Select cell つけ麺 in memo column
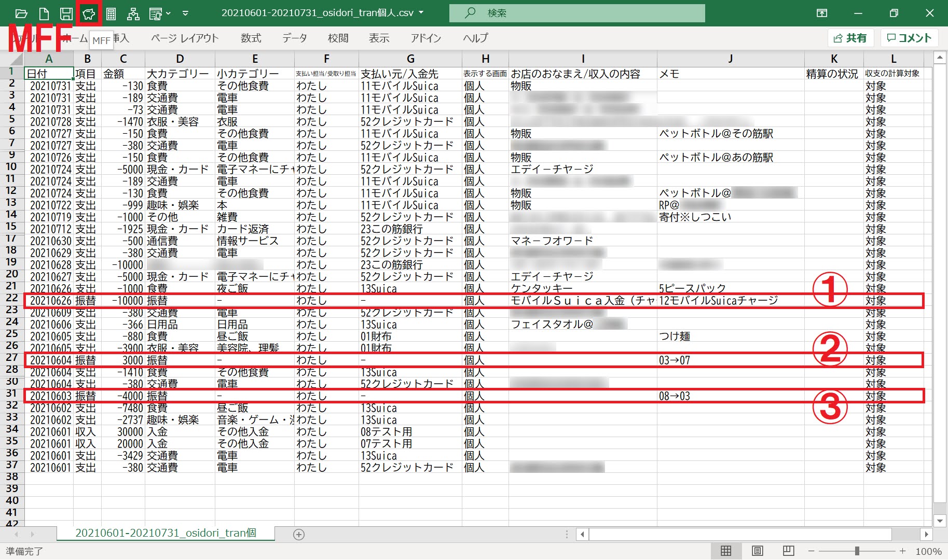This screenshot has height=560, width=948. [730, 336]
